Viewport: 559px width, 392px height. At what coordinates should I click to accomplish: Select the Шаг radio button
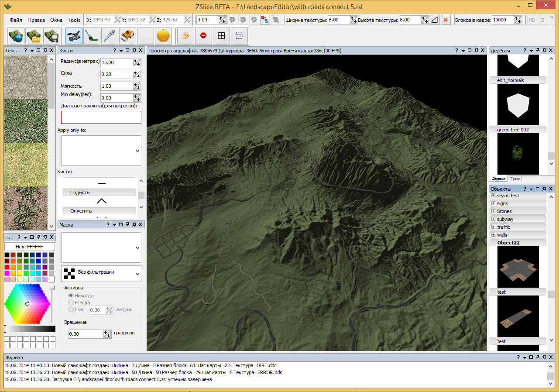pyautogui.click(x=71, y=309)
